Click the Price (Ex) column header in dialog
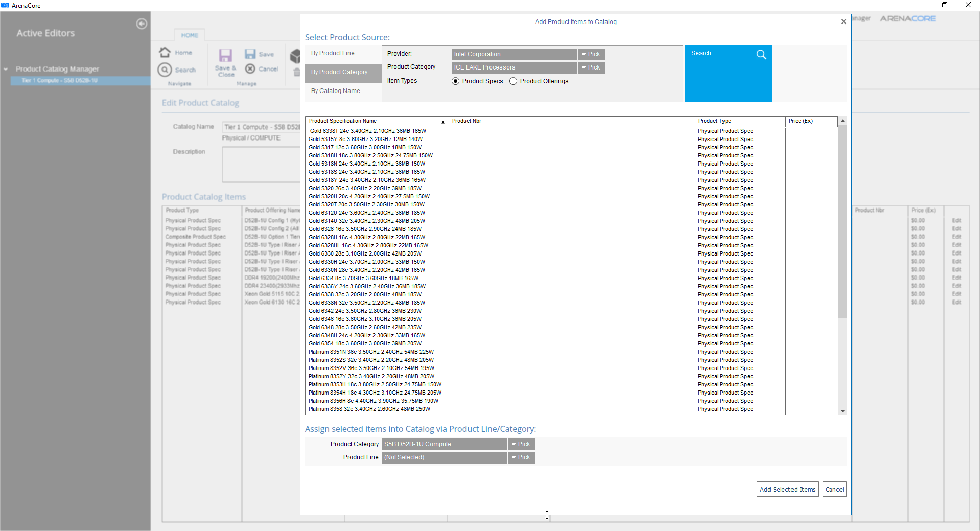Image resolution: width=980 pixels, height=531 pixels. [811, 121]
